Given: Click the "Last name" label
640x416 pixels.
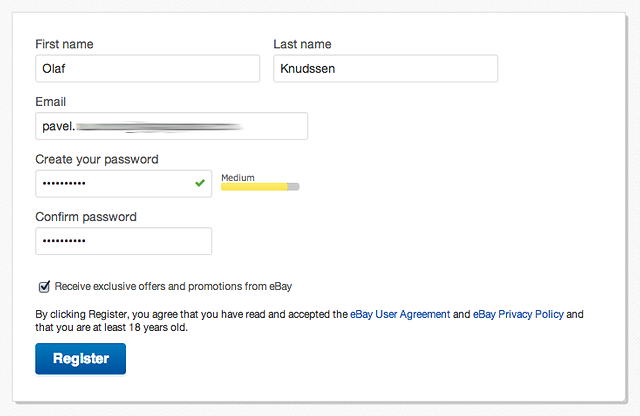Looking at the screenshot, I should pyautogui.click(x=302, y=44).
